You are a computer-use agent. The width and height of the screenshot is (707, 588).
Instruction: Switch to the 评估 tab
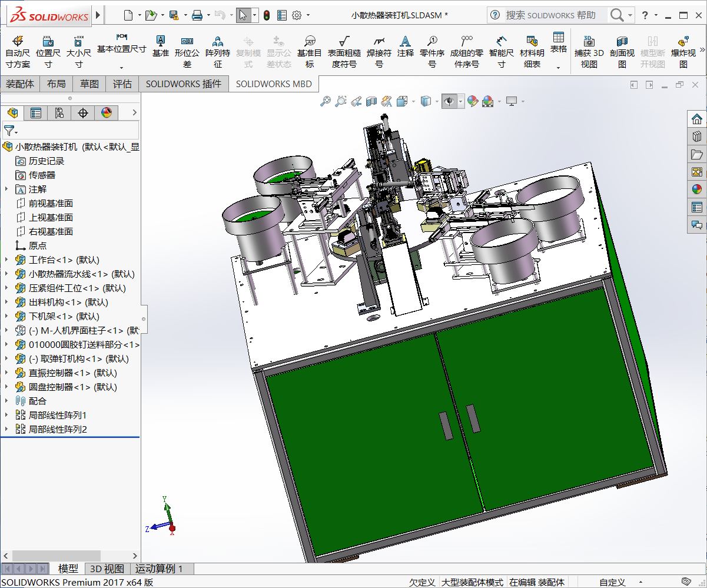tap(122, 84)
